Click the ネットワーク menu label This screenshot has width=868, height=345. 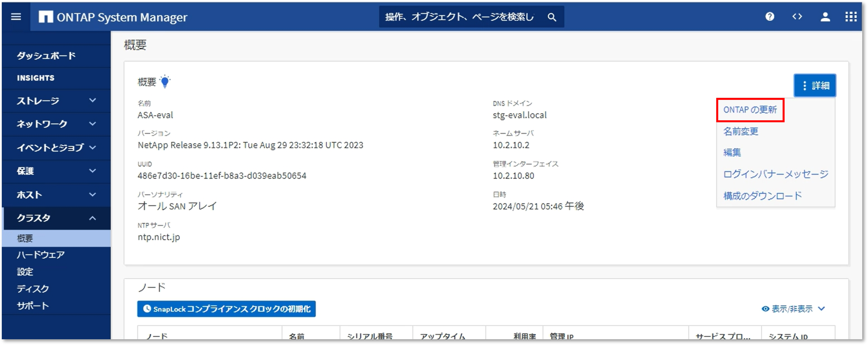coord(42,124)
